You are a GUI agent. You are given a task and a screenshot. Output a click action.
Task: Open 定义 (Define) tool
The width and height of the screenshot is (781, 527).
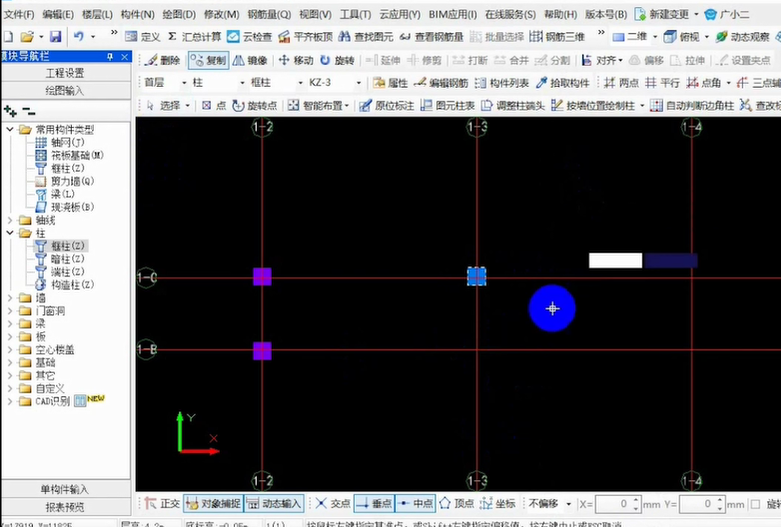(143, 36)
